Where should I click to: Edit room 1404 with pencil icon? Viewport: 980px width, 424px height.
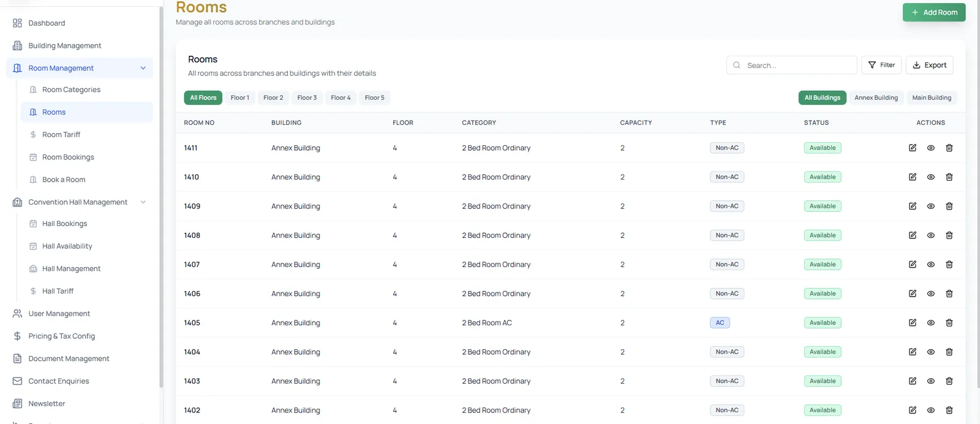click(x=913, y=352)
